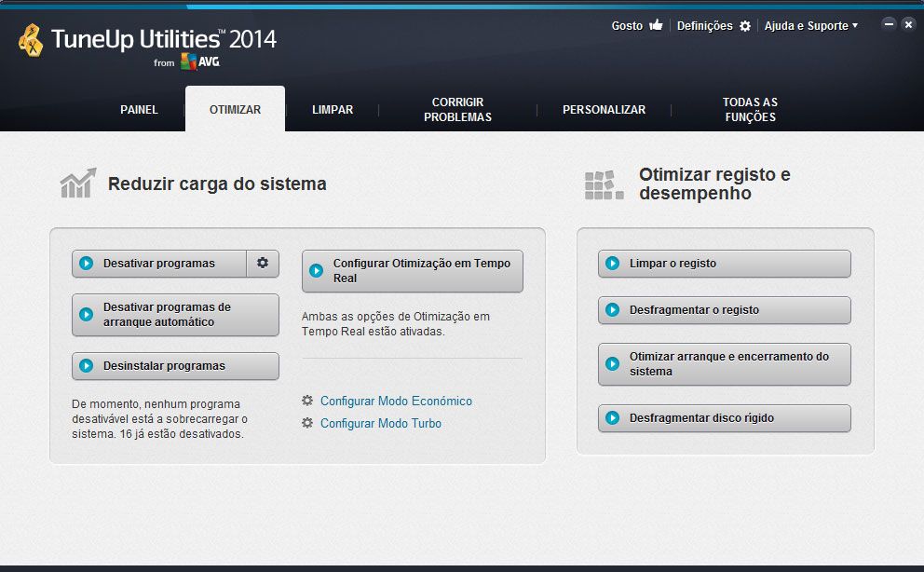Select the Personalizar tab
The width and height of the screenshot is (924, 572).
pos(604,110)
